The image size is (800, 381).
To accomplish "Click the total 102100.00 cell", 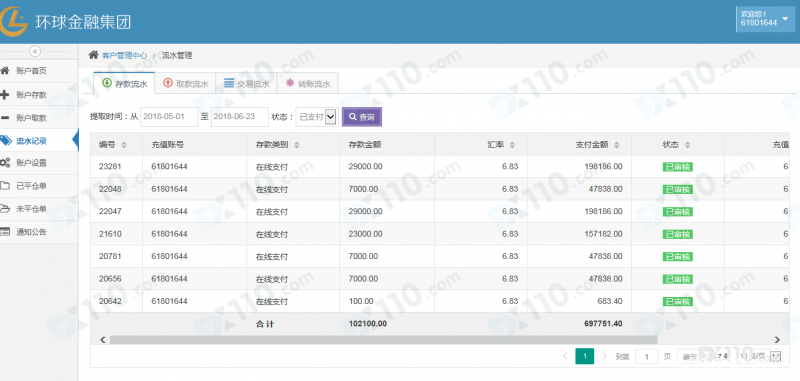I will pyautogui.click(x=368, y=324).
